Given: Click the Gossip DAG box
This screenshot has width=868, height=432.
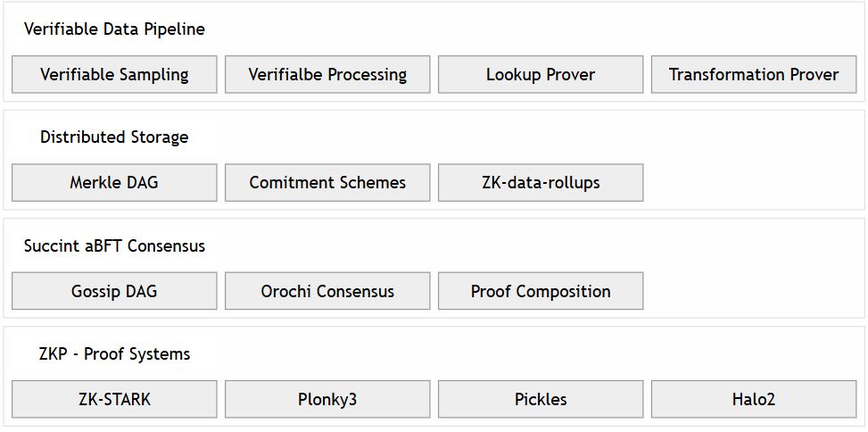Looking at the screenshot, I should pyautogui.click(x=114, y=292).
